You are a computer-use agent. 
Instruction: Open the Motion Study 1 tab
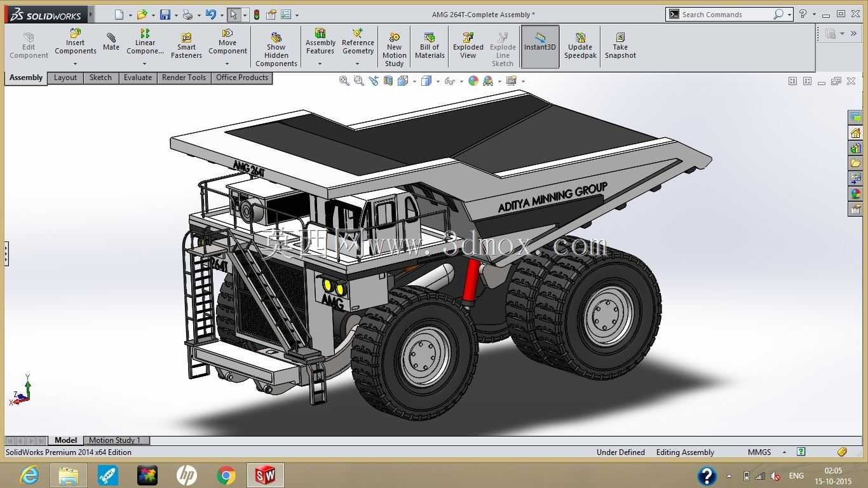click(x=115, y=440)
